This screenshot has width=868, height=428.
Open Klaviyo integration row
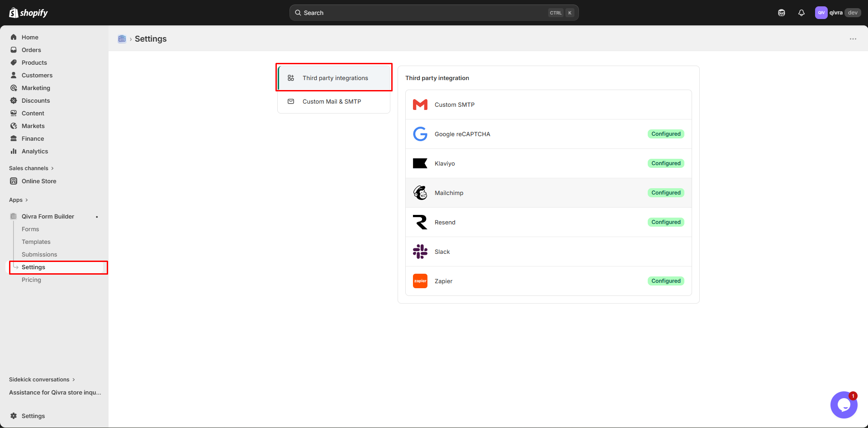point(549,163)
